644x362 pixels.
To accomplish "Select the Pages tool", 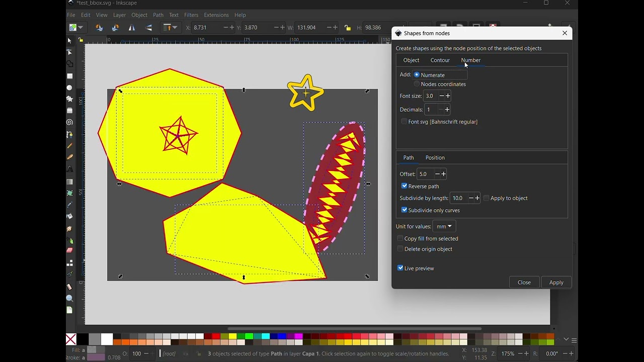I will (70, 310).
